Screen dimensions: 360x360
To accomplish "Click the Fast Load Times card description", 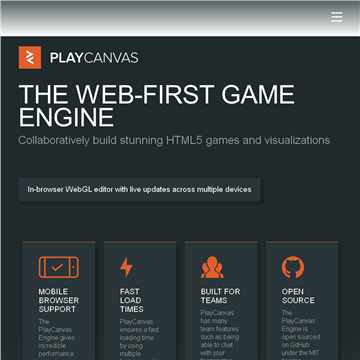I will click(139, 339).
